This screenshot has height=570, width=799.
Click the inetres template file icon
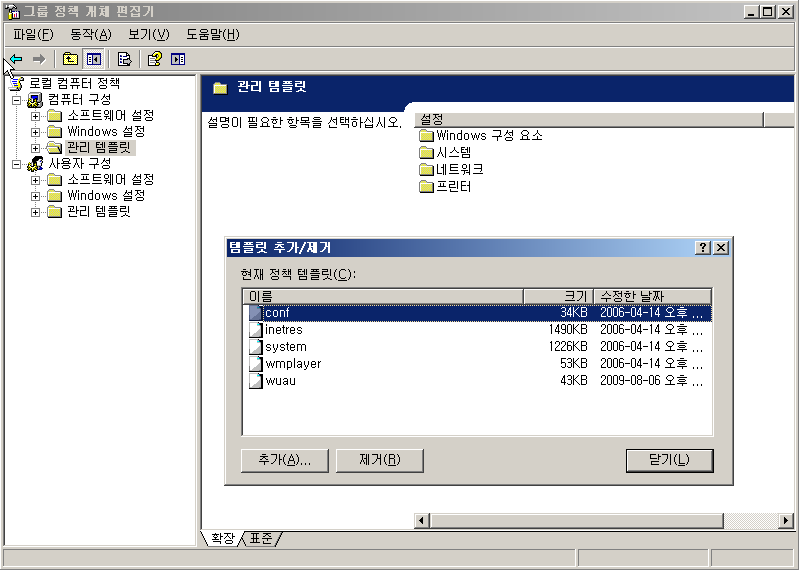coord(255,330)
